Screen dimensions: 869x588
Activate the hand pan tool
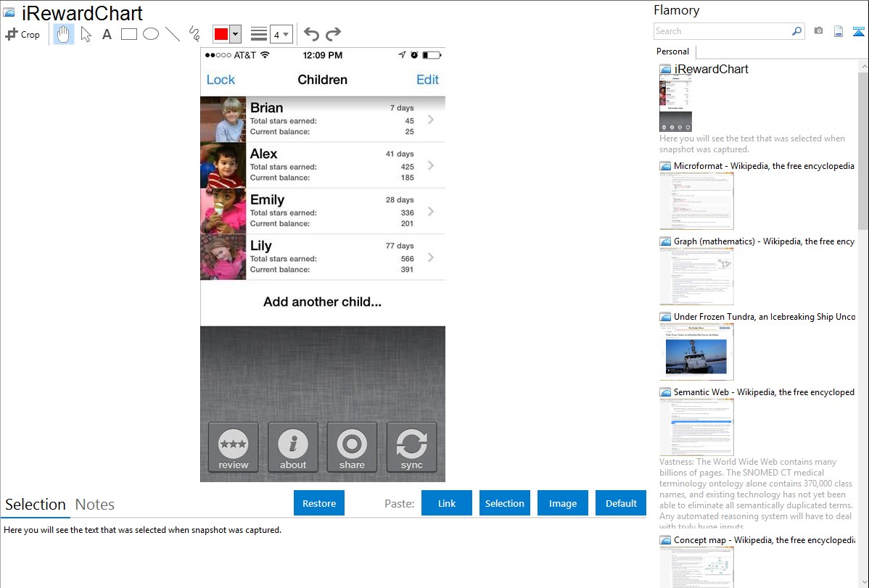[63, 34]
